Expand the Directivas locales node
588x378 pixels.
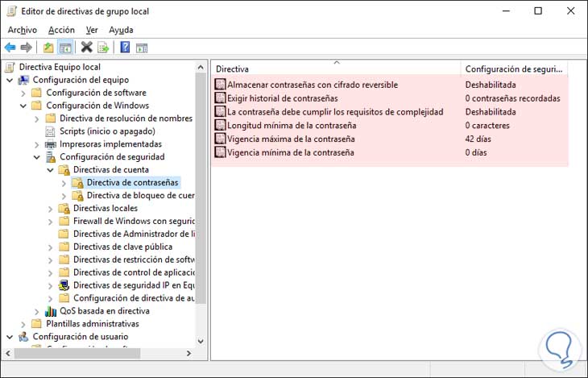coord(51,208)
